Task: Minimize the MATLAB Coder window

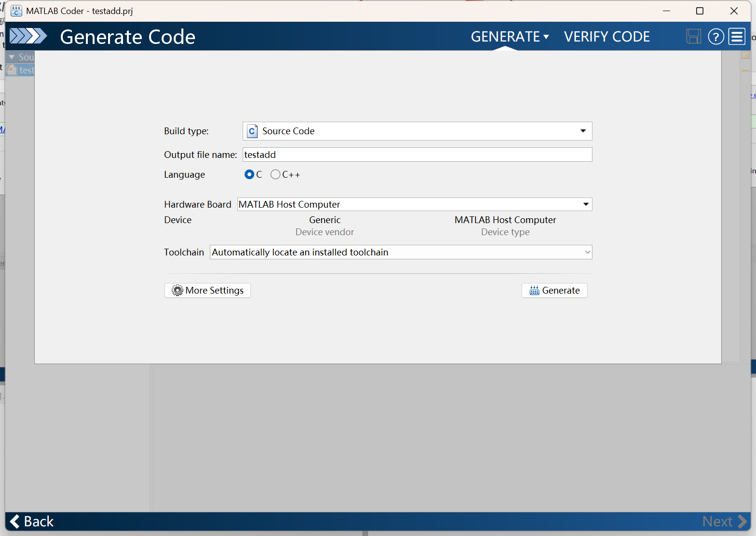Action: (x=667, y=11)
